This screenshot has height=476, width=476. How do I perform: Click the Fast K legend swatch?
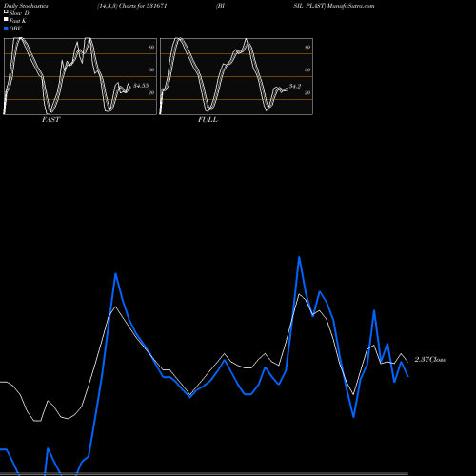(x=6, y=20)
